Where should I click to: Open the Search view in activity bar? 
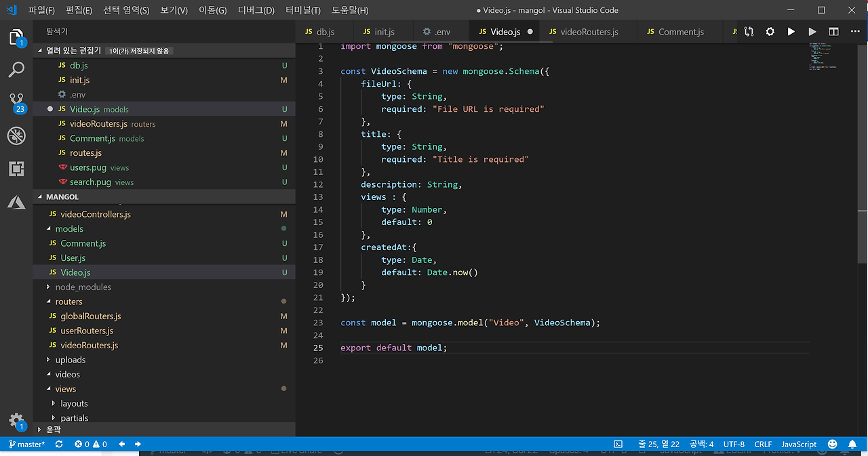point(16,69)
